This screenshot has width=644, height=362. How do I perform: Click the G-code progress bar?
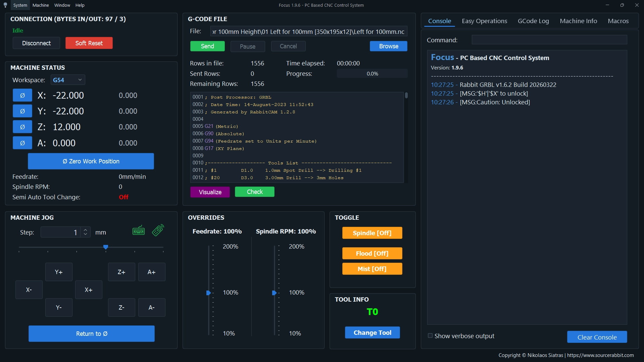(372, 73)
